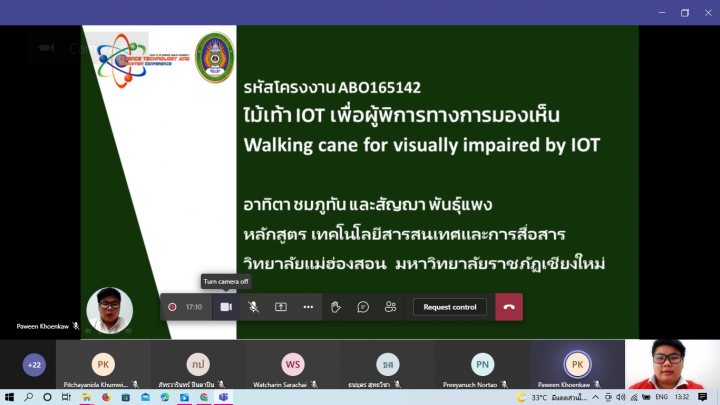
Task: Turn camera off in the meeting toolbar
Action: (x=226, y=307)
